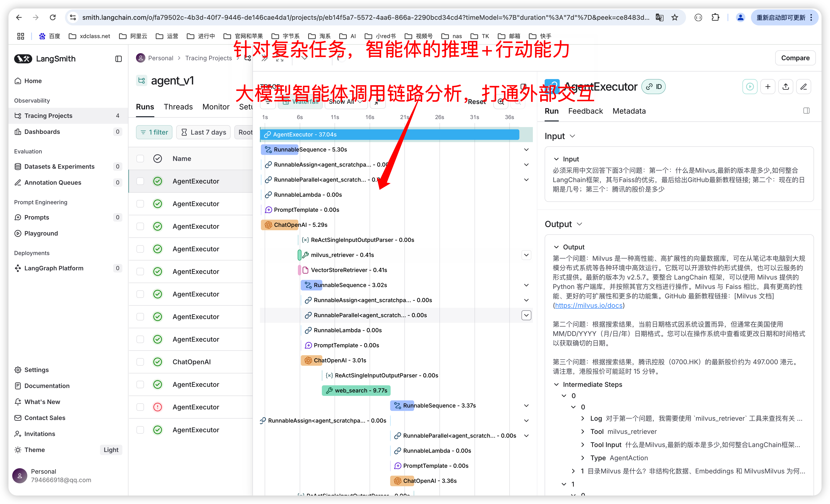Click the share upload icon in run header
The image size is (830, 504).
(786, 87)
